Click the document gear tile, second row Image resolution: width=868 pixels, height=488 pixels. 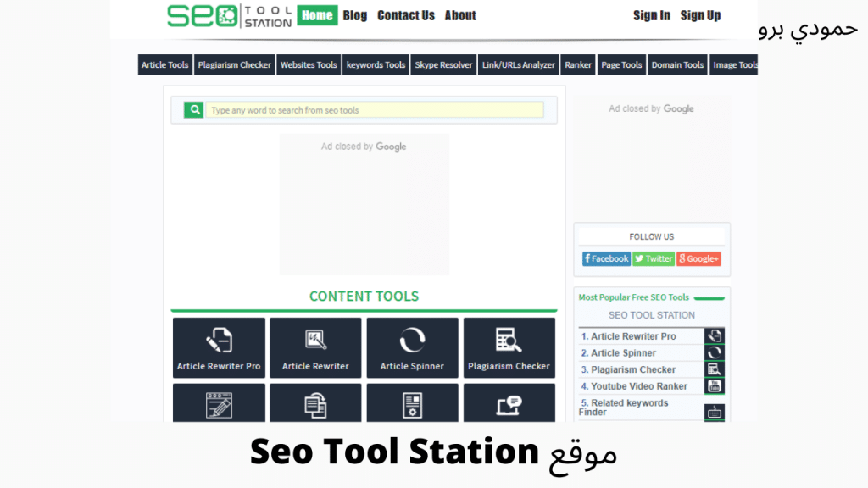tap(413, 403)
